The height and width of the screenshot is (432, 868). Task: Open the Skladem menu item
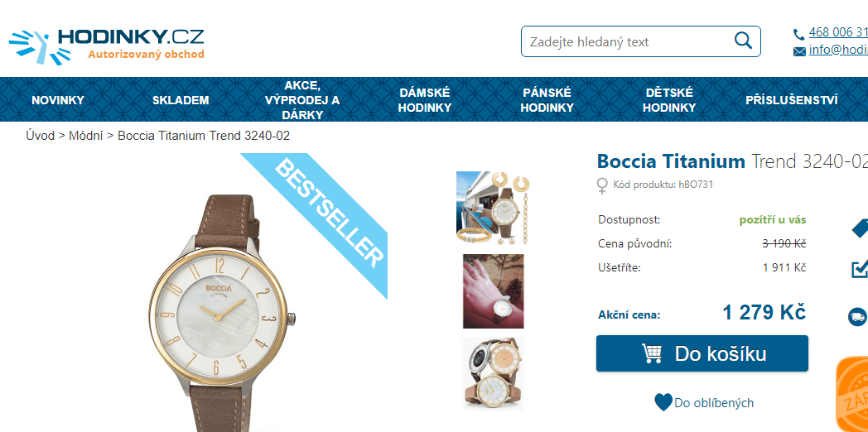[181, 100]
